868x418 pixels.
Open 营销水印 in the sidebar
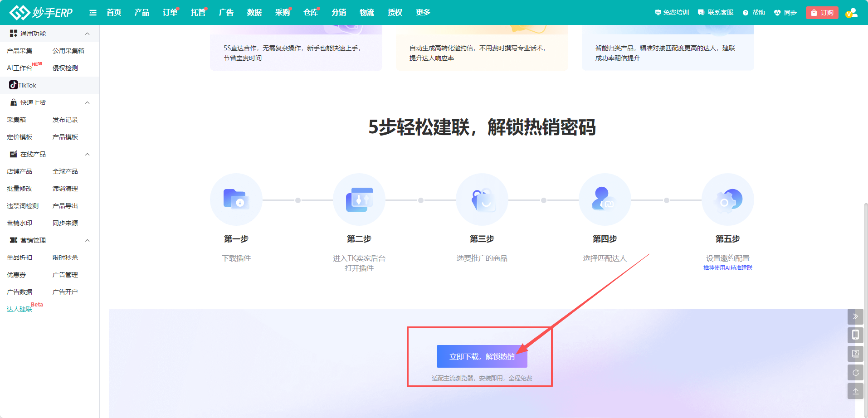pyautogui.click(x=20, y=223)
